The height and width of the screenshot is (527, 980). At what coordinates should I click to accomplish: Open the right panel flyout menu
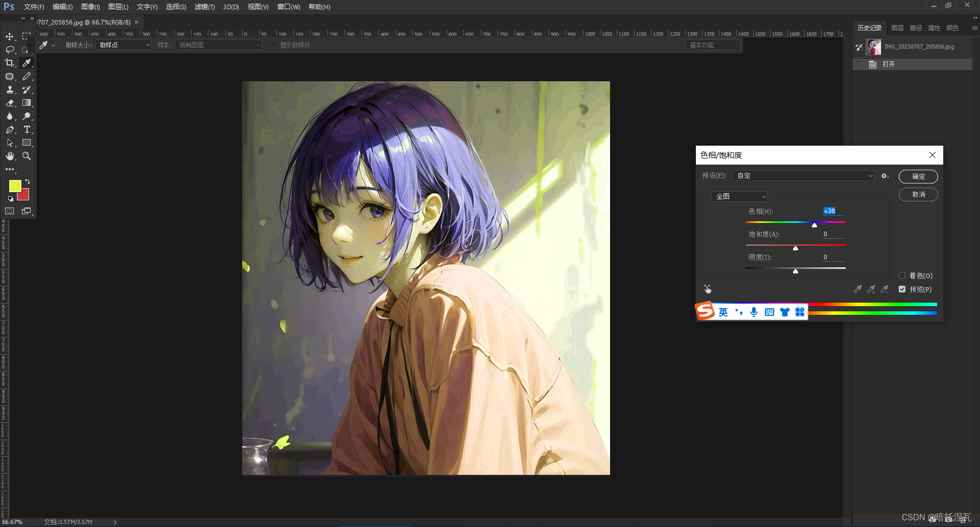(974, 28)
